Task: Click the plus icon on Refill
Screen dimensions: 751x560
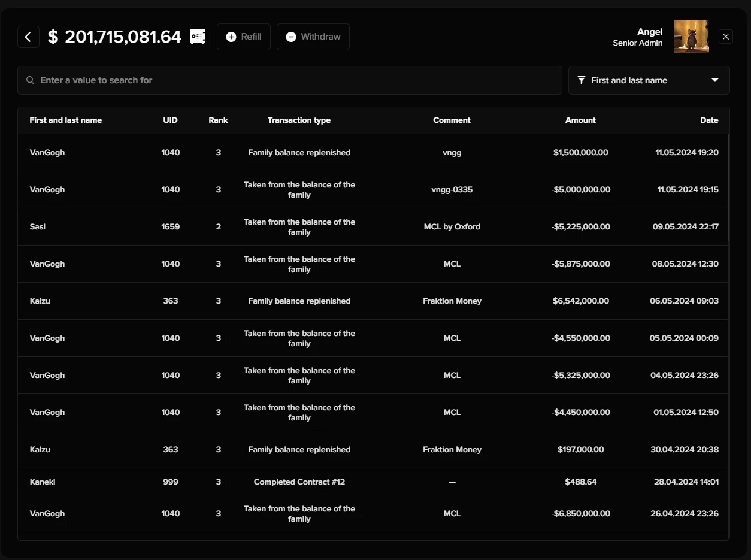Action: 231,37
